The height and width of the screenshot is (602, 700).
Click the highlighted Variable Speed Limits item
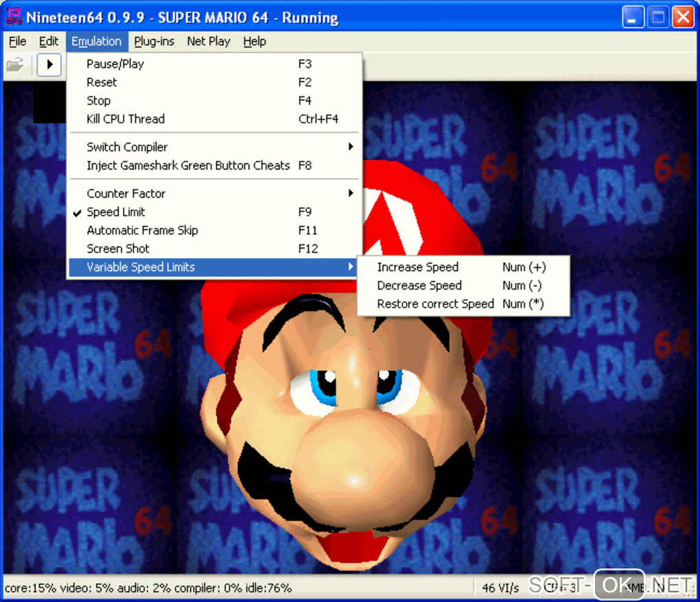pos(214,267)
